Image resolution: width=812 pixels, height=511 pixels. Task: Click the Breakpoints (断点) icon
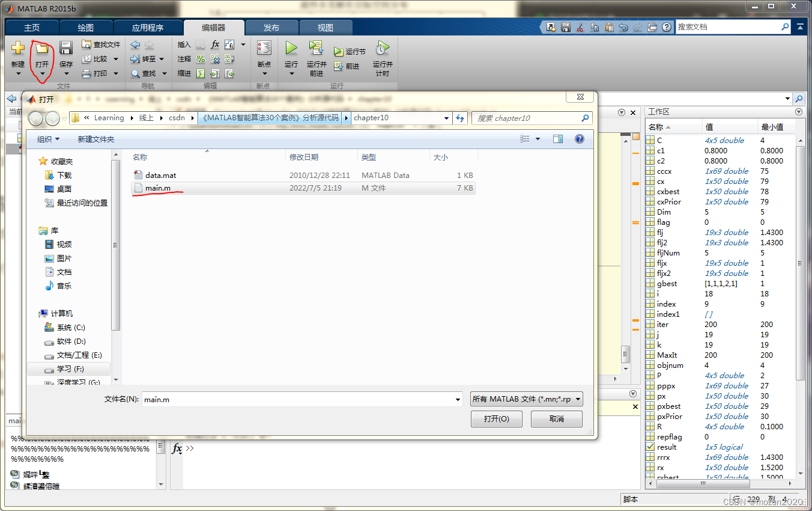pyautogui.click(x=264, y=48)
